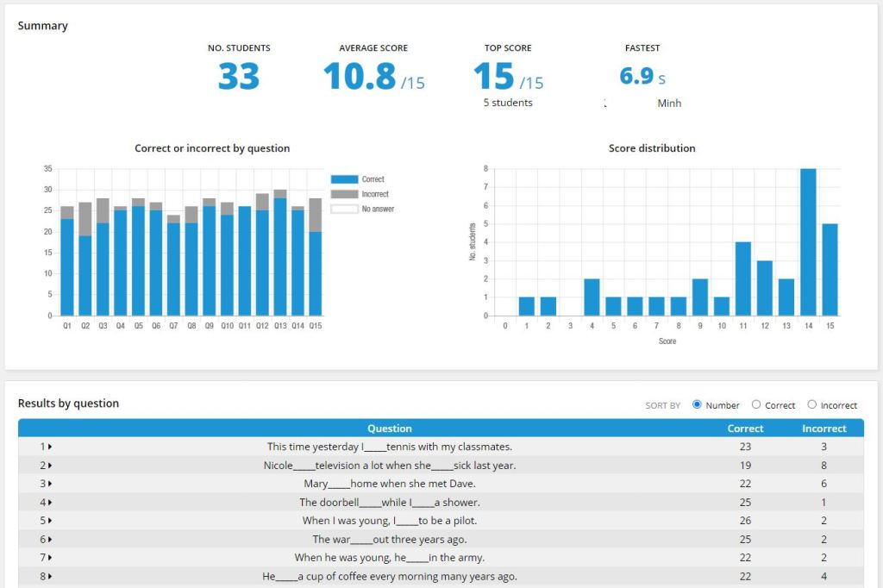This screenshot has height=588, width=883.
Task: Toggle the Correct legend blue swatch
Action: [344, 179]
